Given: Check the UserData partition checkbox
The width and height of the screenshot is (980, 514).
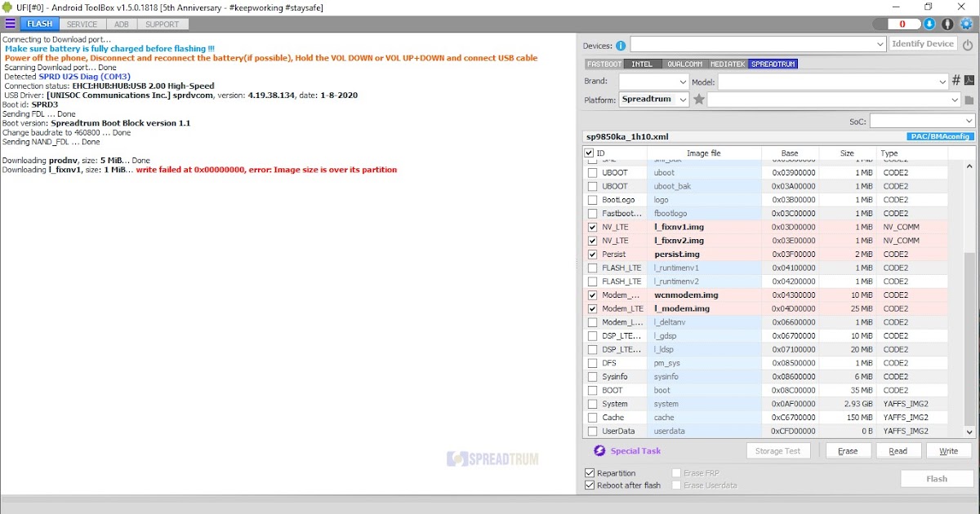Looking at the screenshot, I should pos(593,432).
